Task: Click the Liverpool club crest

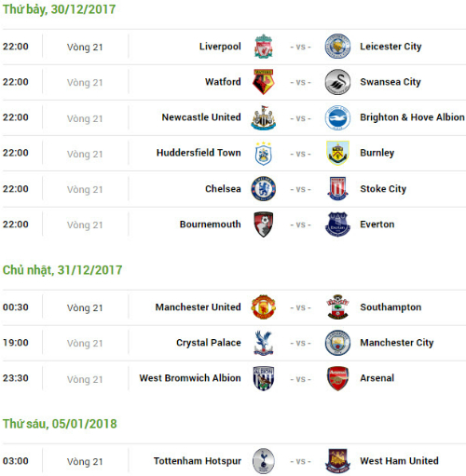Action: 264,47
